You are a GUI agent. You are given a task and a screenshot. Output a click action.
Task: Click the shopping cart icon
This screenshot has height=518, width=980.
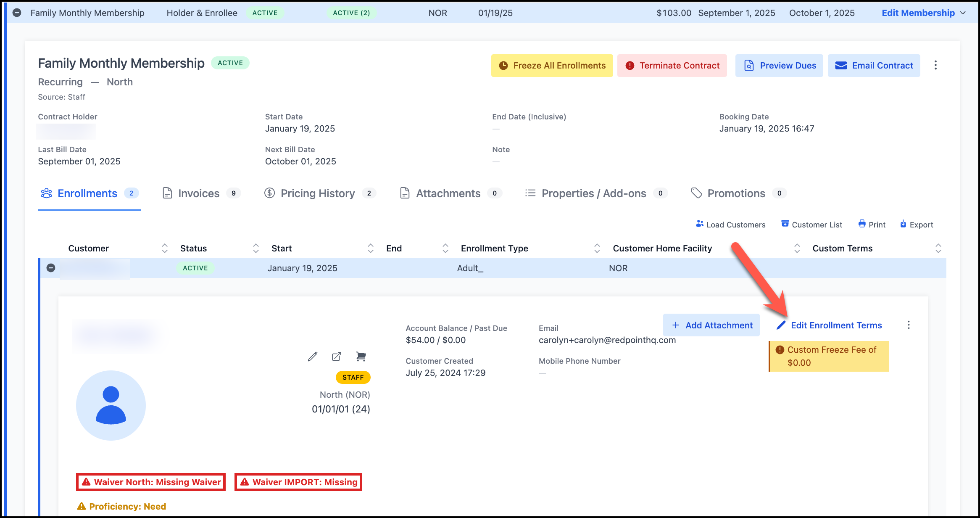[x=361, y=357]
